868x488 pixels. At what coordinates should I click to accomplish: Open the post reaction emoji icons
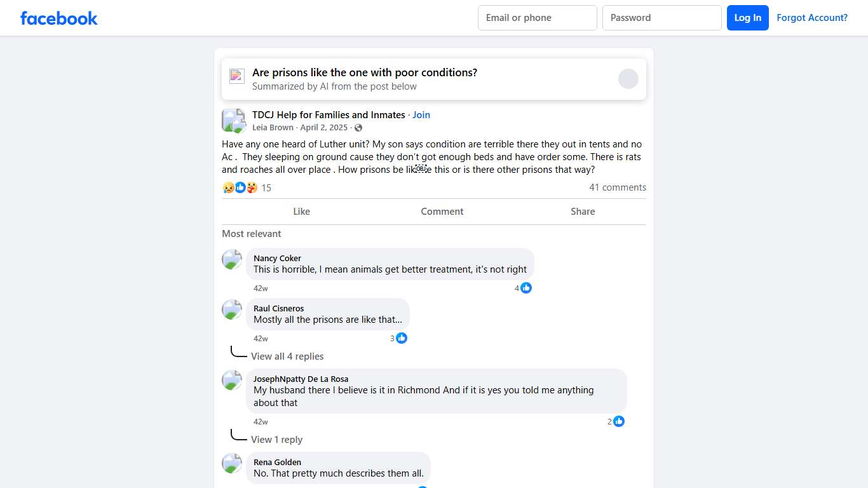(240, 187)
